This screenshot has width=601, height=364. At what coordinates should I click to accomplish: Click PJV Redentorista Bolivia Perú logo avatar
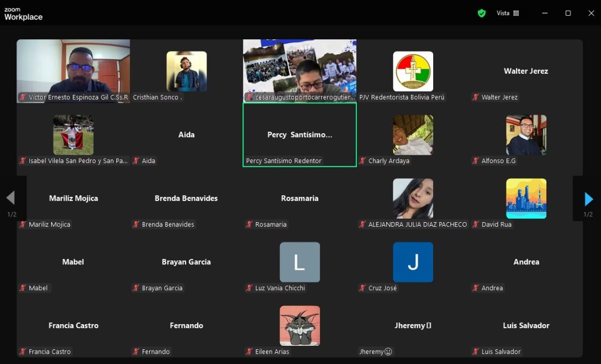tap(413, 71)
